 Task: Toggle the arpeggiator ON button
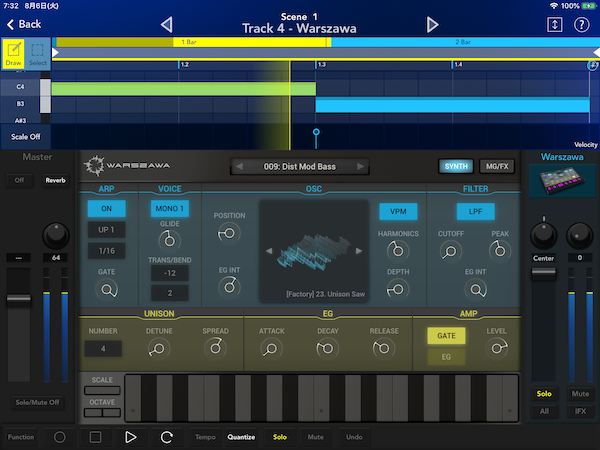(106, 209)
